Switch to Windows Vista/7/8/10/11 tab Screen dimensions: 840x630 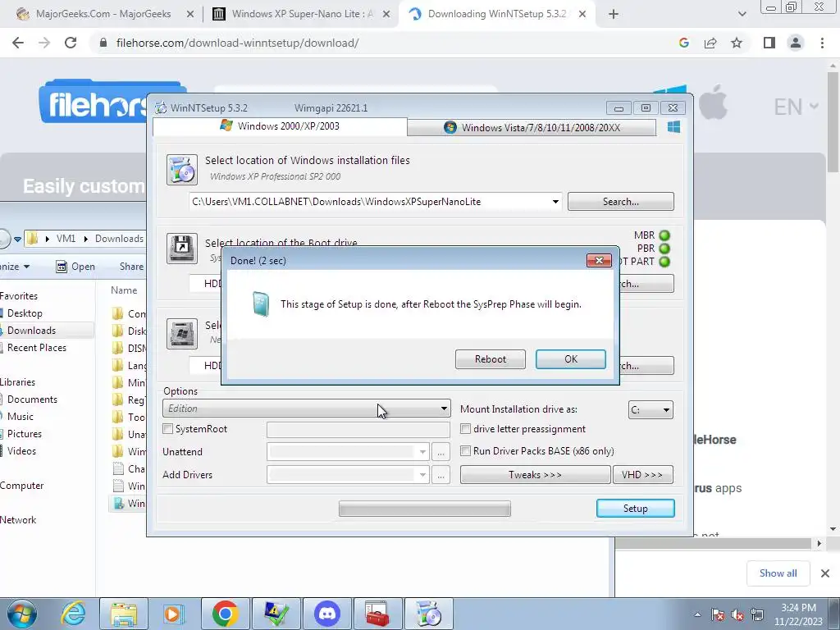(x=532, y=127)
